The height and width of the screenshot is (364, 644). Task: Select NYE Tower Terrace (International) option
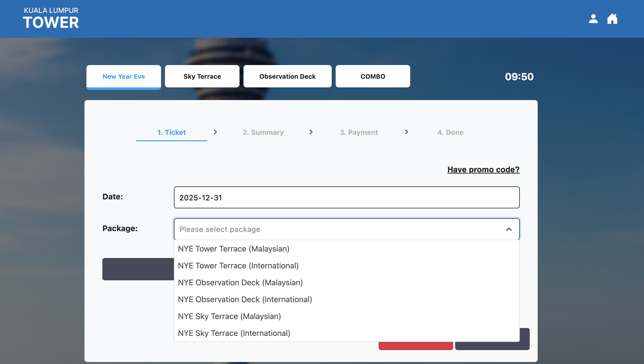(x=238, y=265)
